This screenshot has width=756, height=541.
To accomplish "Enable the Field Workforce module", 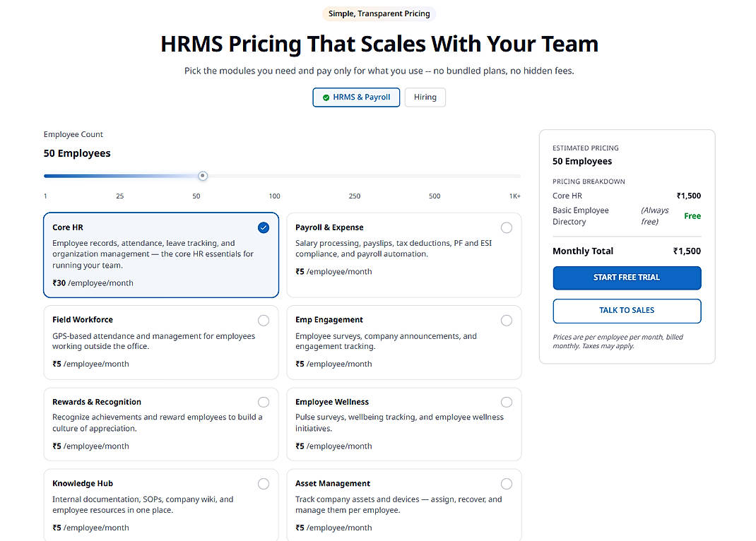I will tap(264, 321).
